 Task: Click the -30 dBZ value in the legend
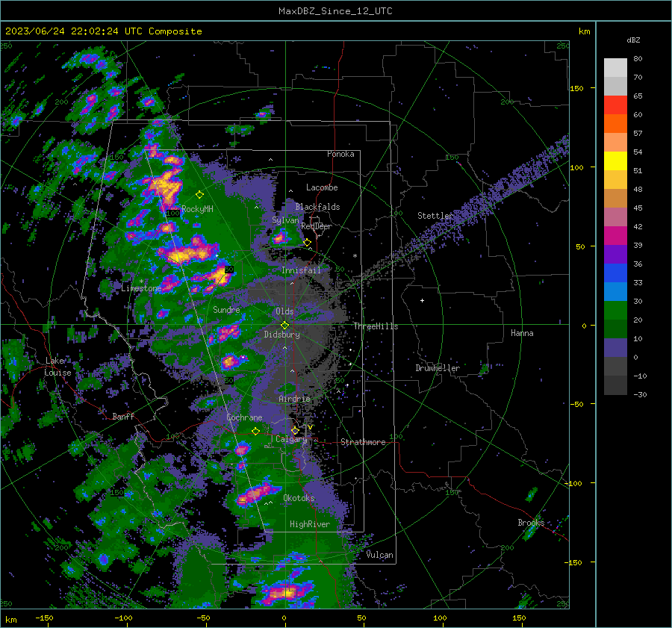pos(640,394)
